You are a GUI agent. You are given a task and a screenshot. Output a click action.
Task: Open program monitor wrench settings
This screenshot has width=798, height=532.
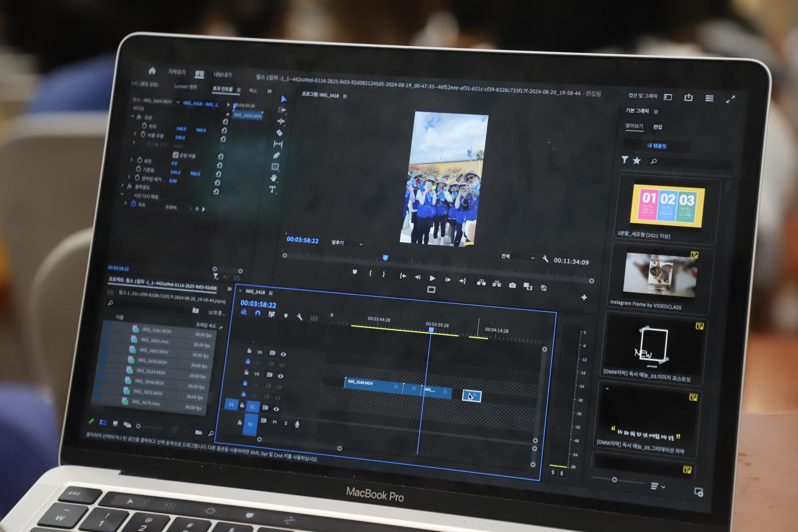pyautogui.click(x=545, y=259)
